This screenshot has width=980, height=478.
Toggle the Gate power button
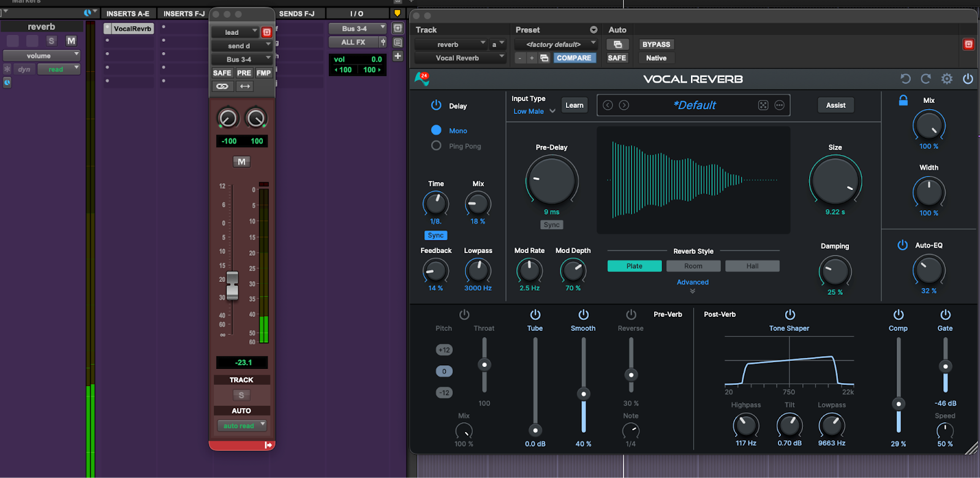[x=946, y=314]
